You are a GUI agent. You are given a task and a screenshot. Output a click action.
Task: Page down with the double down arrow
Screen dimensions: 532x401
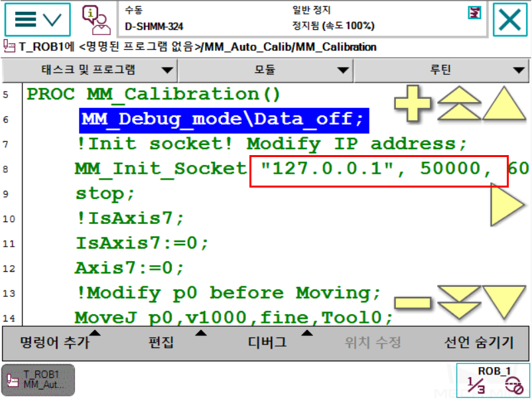(x=459, y=302)
